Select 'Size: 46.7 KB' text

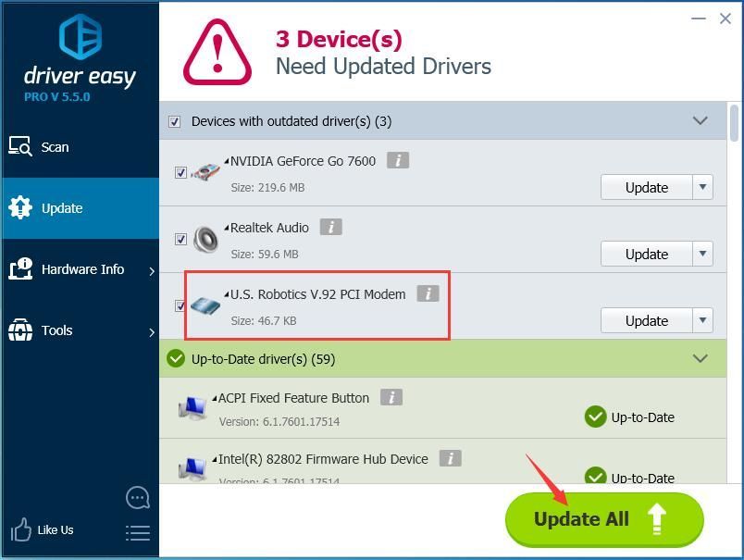click(x=264, y=321)
